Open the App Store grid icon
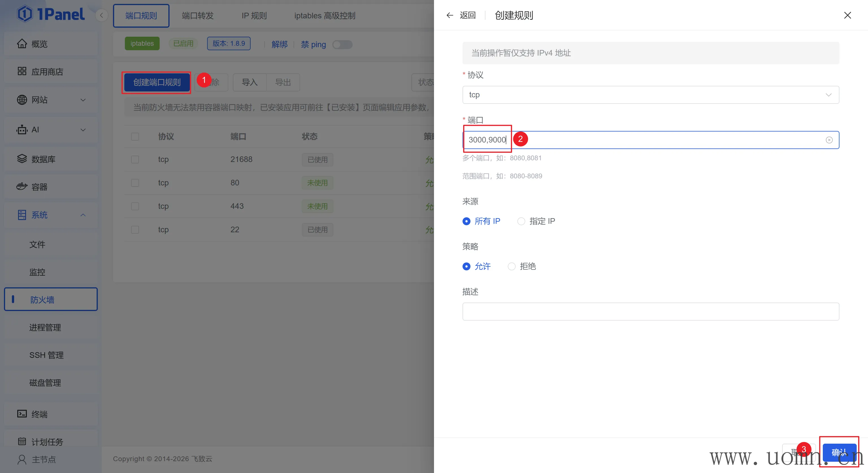868x473 pixels. [x=22, y=71]
